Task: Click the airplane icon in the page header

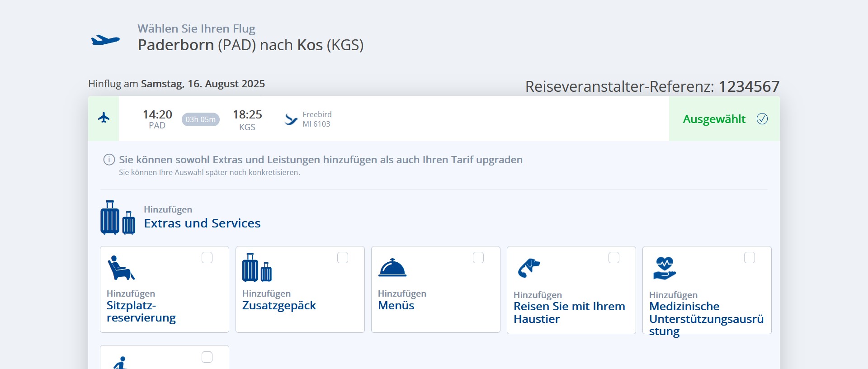Action: point(105,40)
